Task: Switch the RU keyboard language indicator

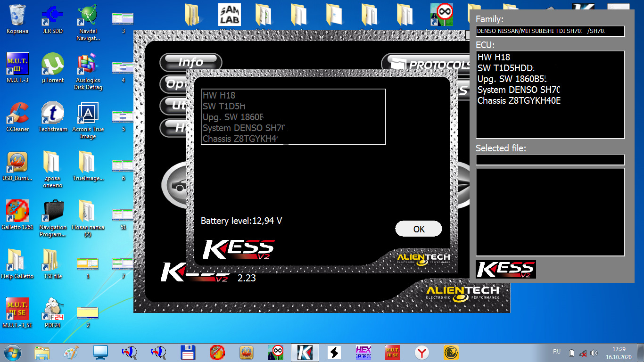Action: pyautogui.click(x=556, y=352)
